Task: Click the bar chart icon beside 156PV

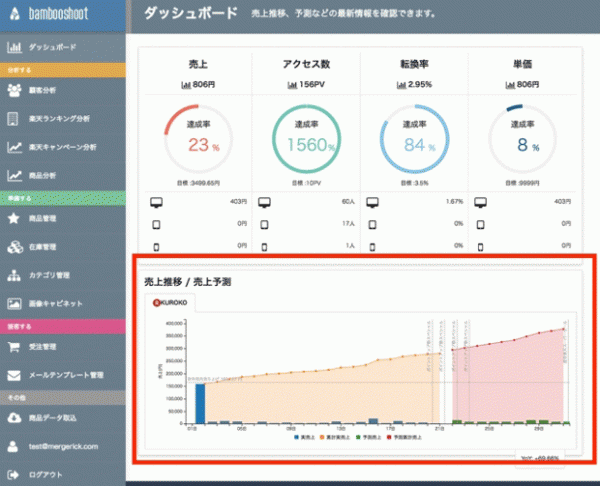Action: 292,85
